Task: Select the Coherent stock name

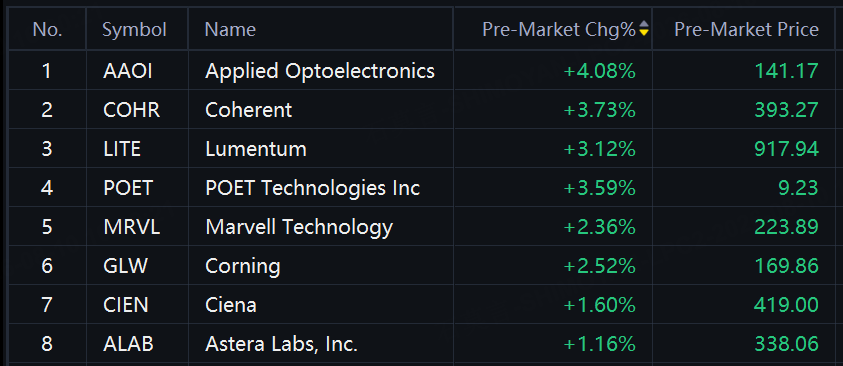Action: pos(248,110)
